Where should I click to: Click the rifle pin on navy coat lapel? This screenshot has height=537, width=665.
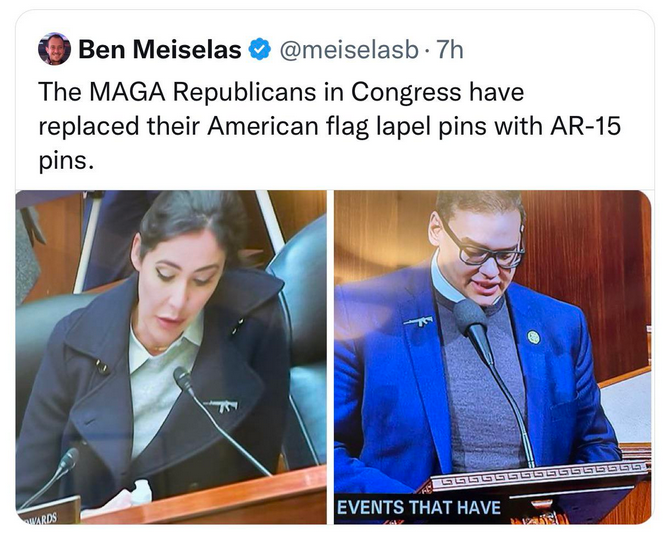pyautogui.click(x=221, y=405)
